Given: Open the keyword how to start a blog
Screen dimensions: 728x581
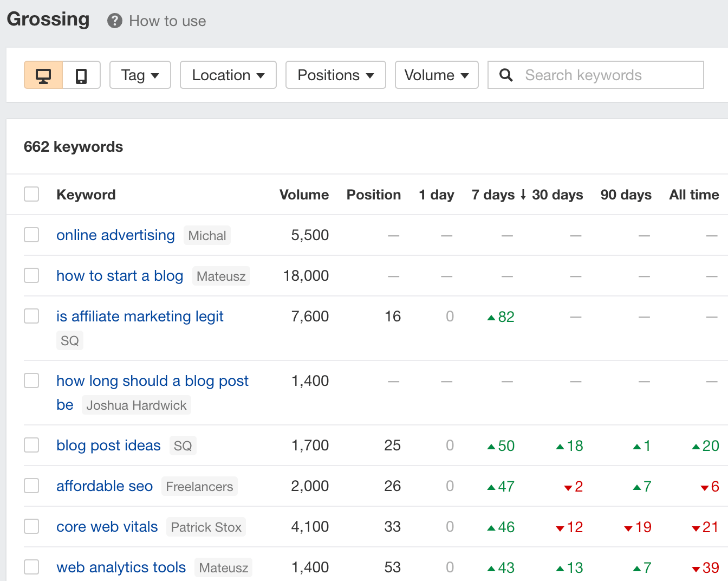Looking at the screenshot, I should coord(120,275).
